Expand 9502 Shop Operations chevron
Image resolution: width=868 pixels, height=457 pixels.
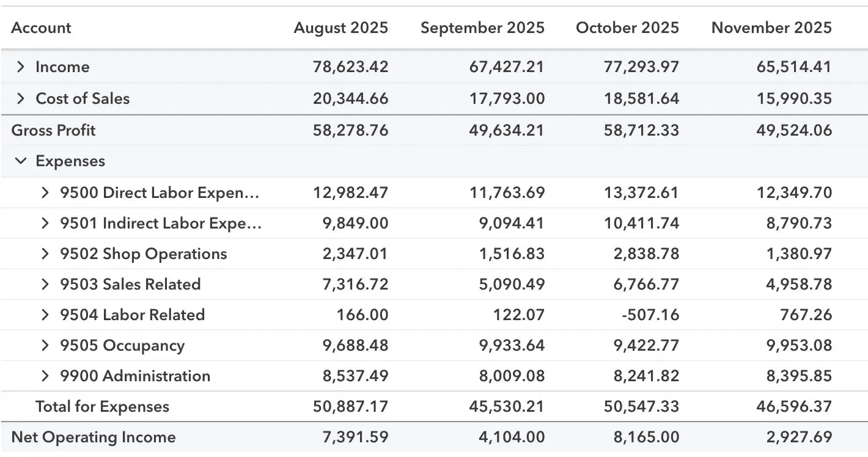tap(45, 254)
